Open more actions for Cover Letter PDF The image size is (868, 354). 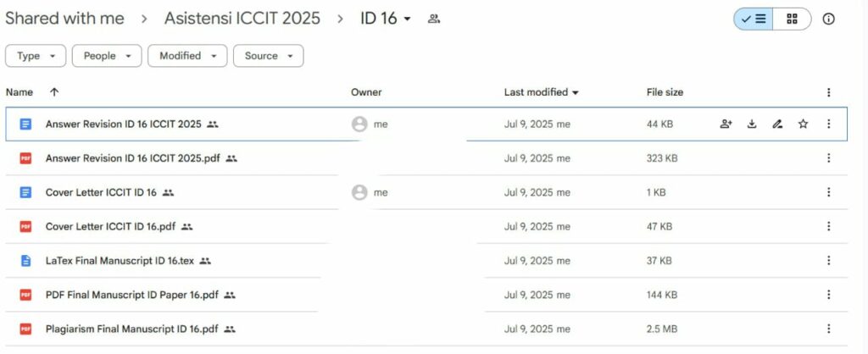click(829, 227)
